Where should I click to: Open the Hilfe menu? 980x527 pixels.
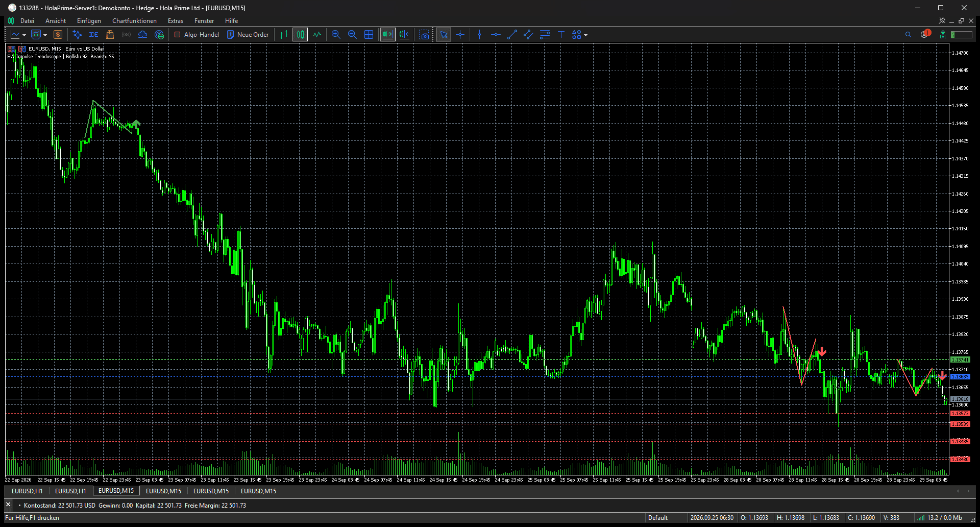pyautogui.click(x=232, y=21)
